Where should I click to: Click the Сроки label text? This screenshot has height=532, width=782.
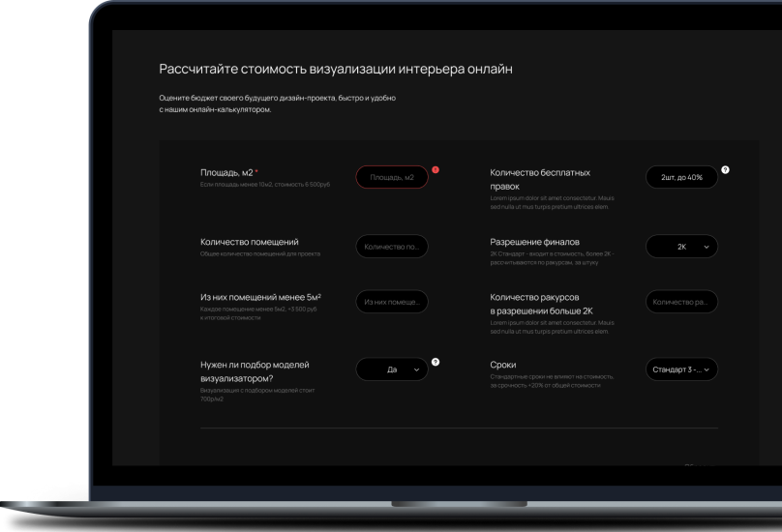tap(503, 365)
